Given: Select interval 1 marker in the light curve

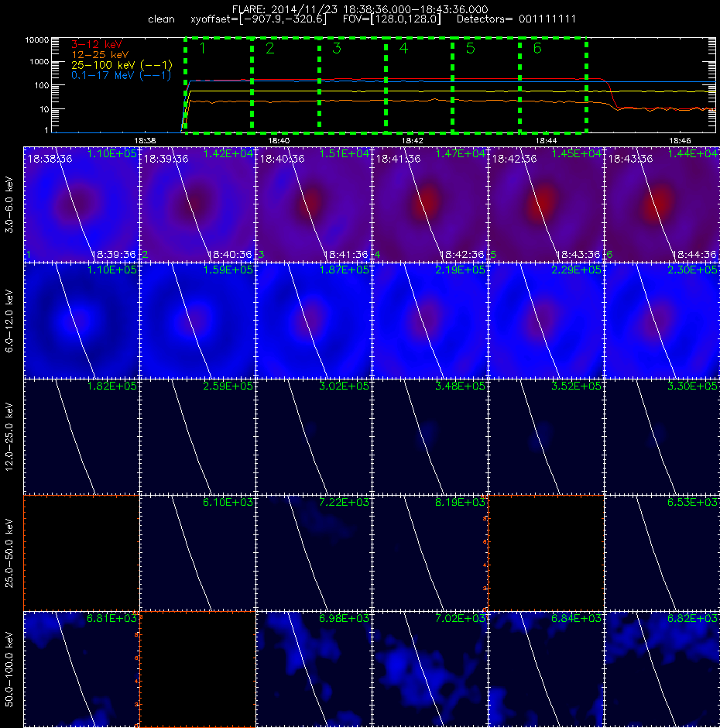Looking at the screenshot, I should click(x=202, y=48).
